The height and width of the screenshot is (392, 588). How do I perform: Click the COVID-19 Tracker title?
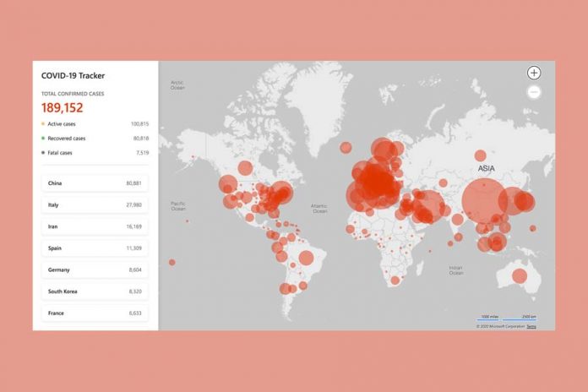(x=73, y=76)
